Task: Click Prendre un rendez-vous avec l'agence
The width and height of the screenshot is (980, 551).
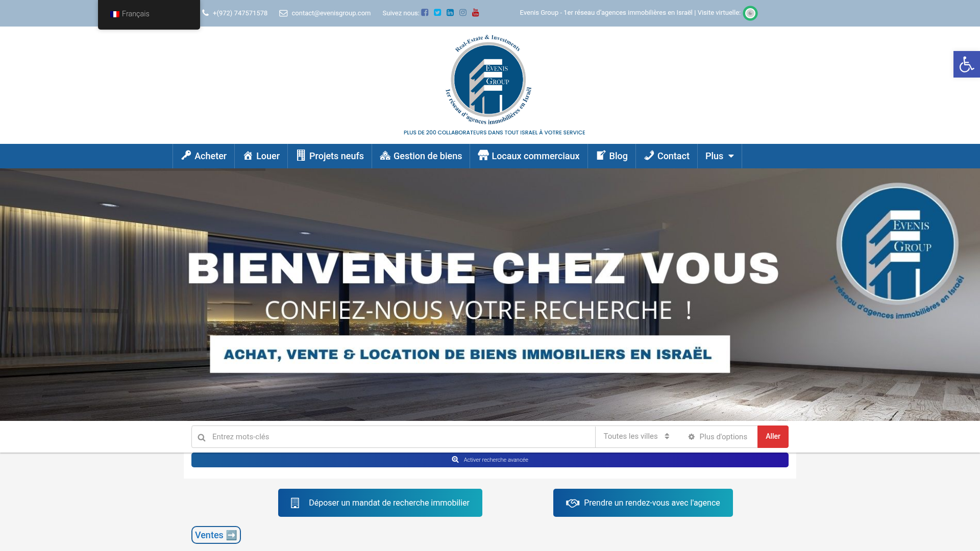Action: [x=643, y=503]
